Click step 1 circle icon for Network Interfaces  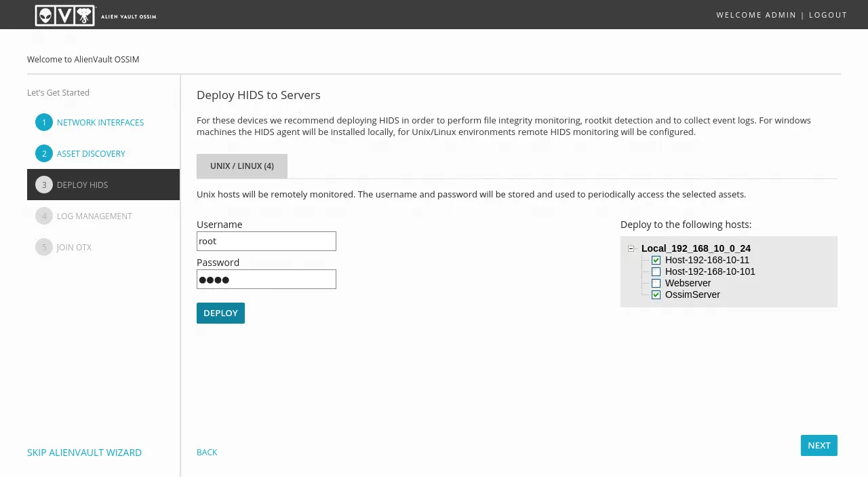[x=44, y=122]
